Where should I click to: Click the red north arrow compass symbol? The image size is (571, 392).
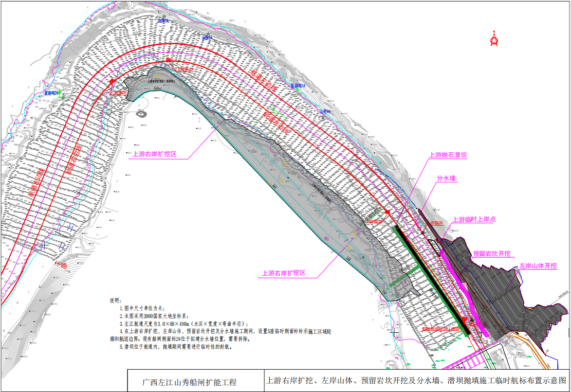pos(495,39)
